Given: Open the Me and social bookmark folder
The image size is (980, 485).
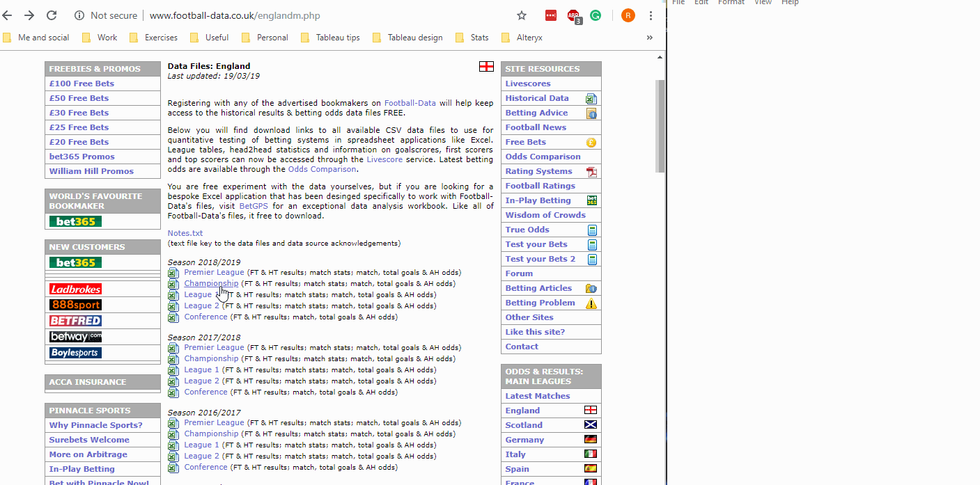Looking at the screenshot, I should pos(36,38).
